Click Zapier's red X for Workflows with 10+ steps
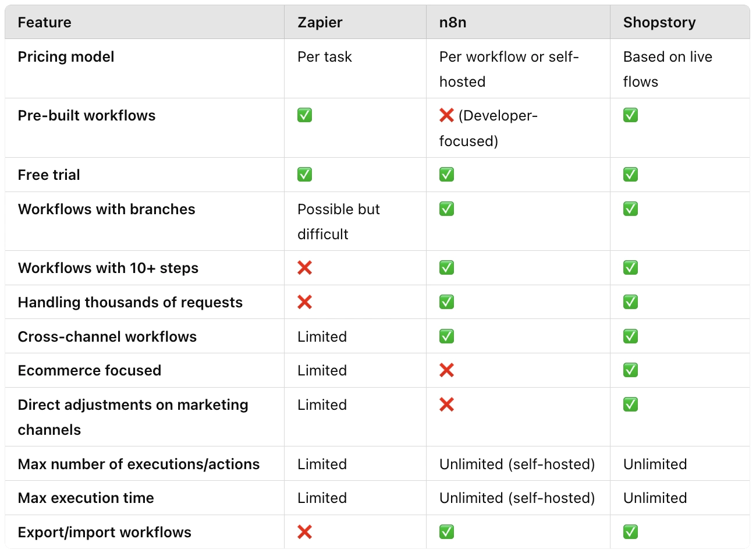The image size is (756, 553). 304,268
